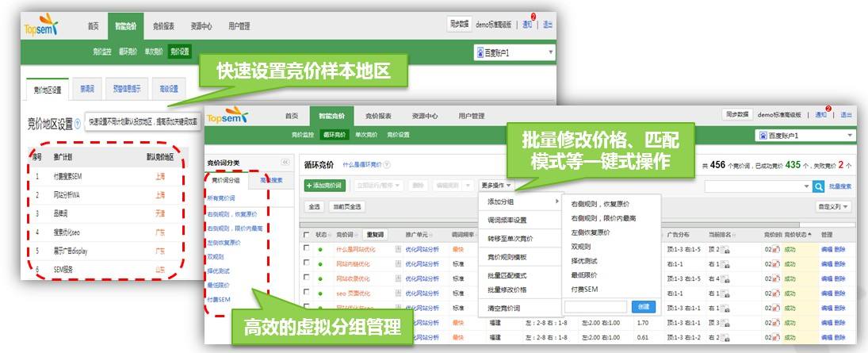
Task: Collapse 竞价词分类 panel with double-arrow icon
Action: 285,163
